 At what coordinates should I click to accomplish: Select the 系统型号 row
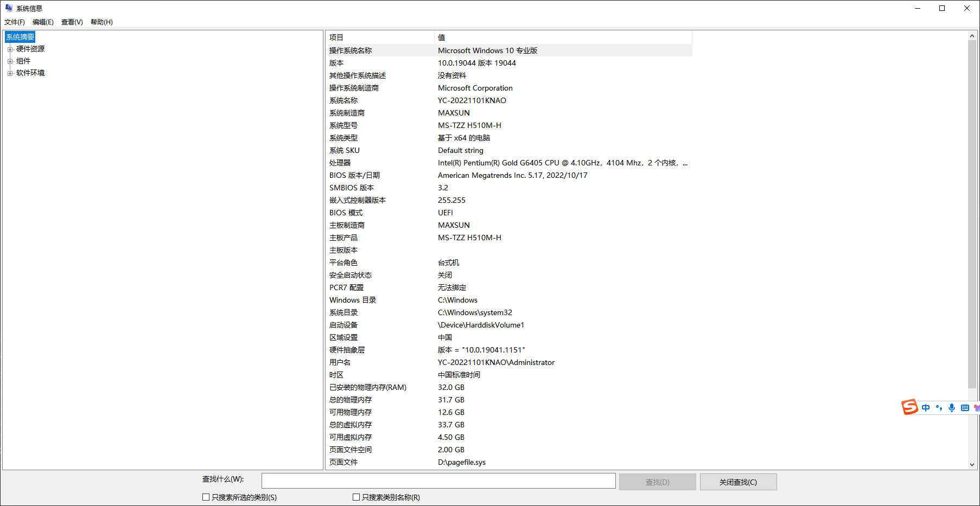509,125
